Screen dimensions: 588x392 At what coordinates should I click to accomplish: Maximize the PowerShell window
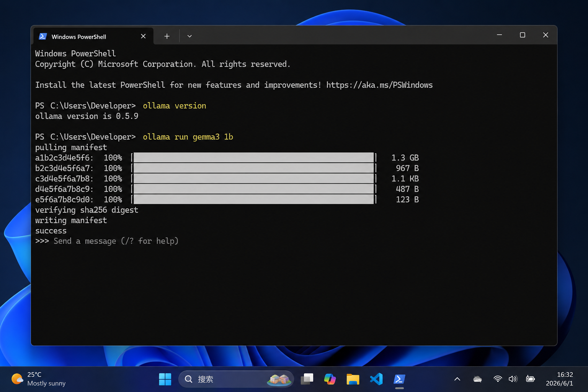coord(523,35)
